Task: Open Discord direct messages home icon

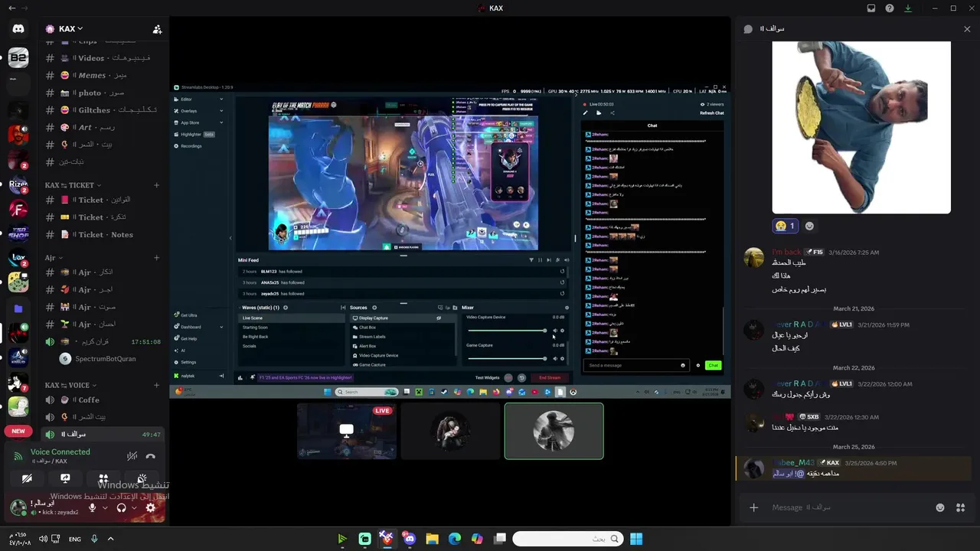Action: pyautogui.click(x=18, y=29)
